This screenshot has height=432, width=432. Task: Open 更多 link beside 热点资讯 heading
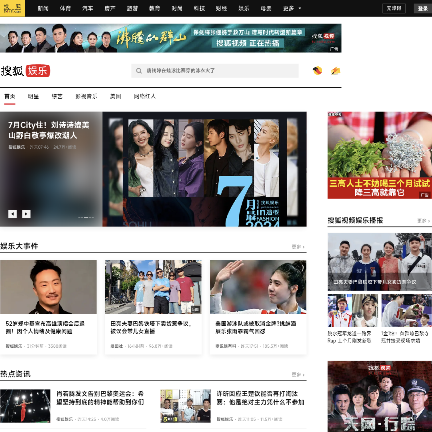(x=298, y=375)
